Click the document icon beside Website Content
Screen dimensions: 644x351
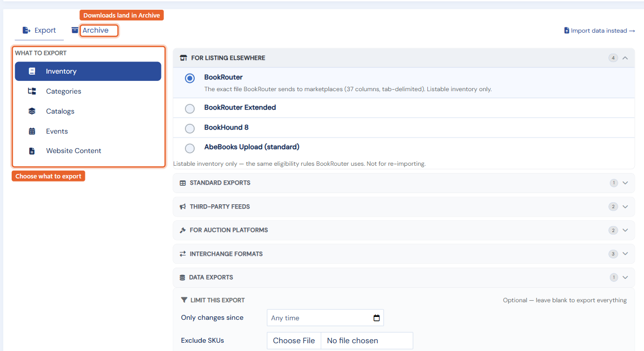pos(32,151)
